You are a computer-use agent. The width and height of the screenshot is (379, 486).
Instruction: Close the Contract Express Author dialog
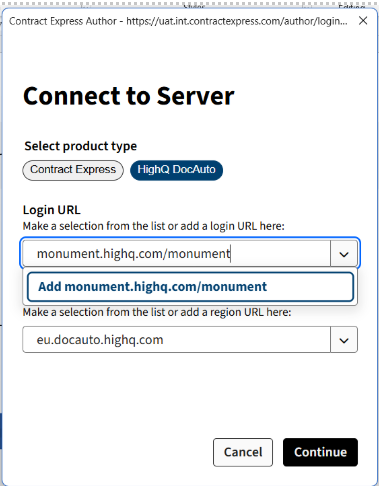click(363, 21)
